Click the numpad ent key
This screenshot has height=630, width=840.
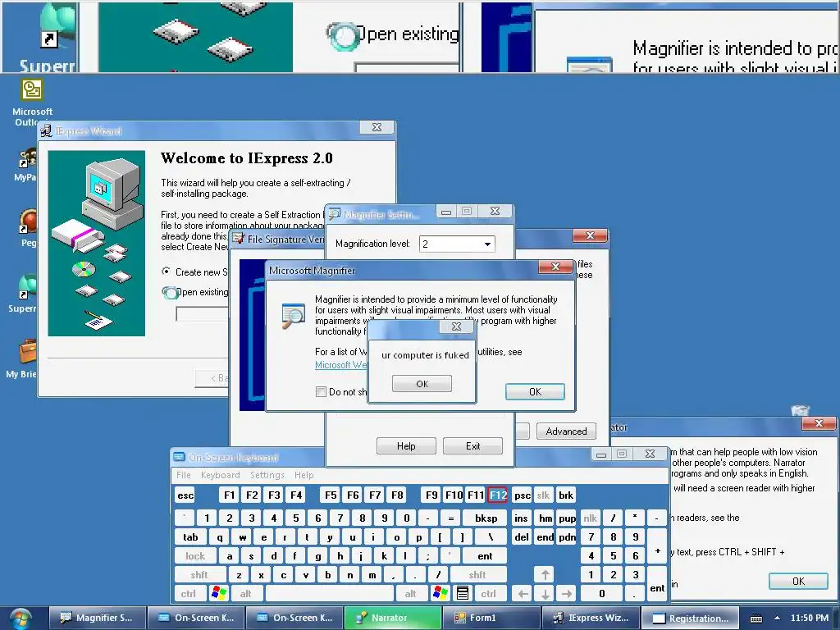(x=657, y=584)
